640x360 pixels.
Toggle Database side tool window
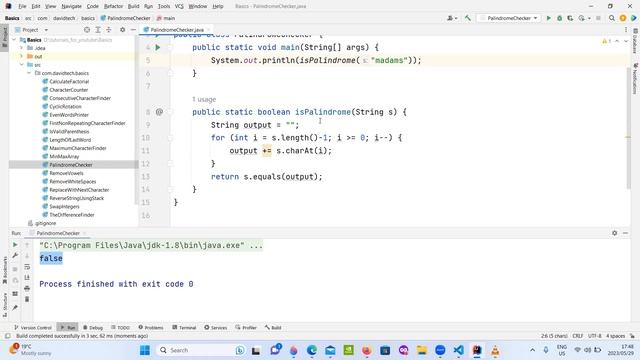click(x=635, y=42)
